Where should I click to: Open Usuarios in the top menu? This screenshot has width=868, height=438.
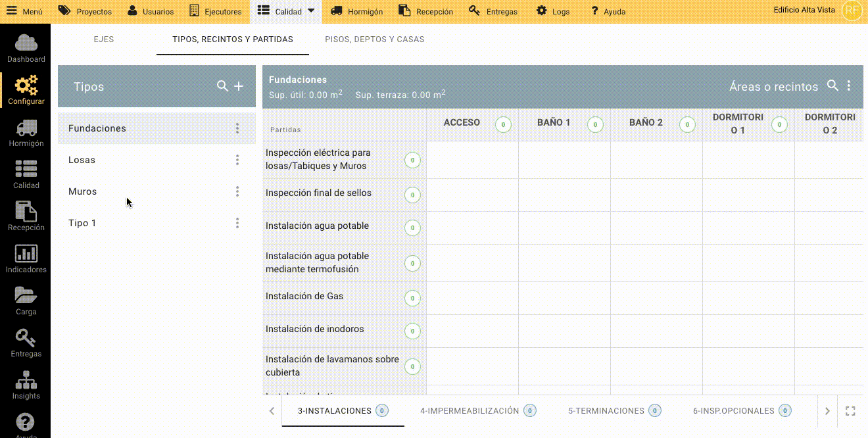pyautogui.click(x=151, y=11)
